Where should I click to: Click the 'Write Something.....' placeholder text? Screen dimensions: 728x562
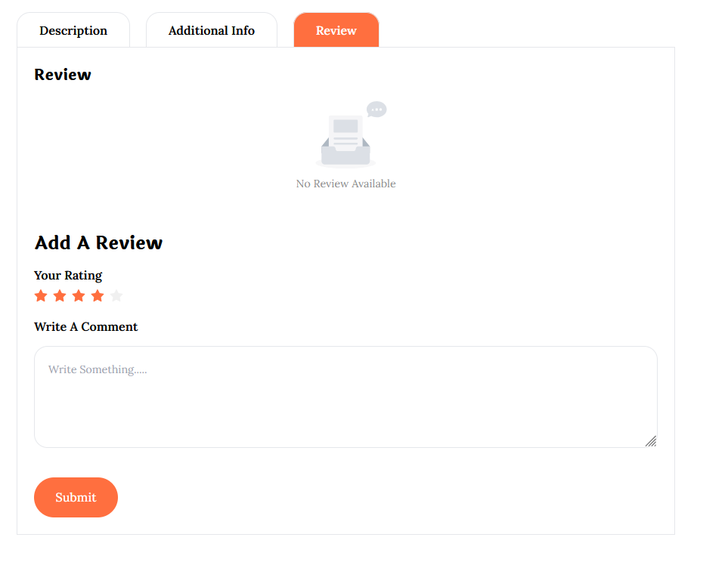98,369
